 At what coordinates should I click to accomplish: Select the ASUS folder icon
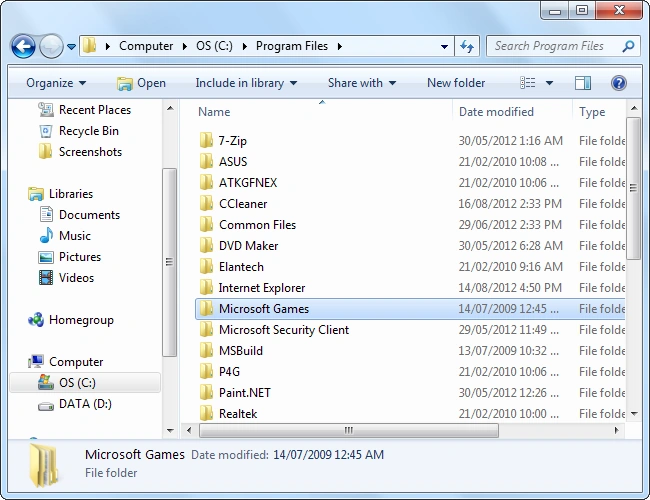(206, 161)
